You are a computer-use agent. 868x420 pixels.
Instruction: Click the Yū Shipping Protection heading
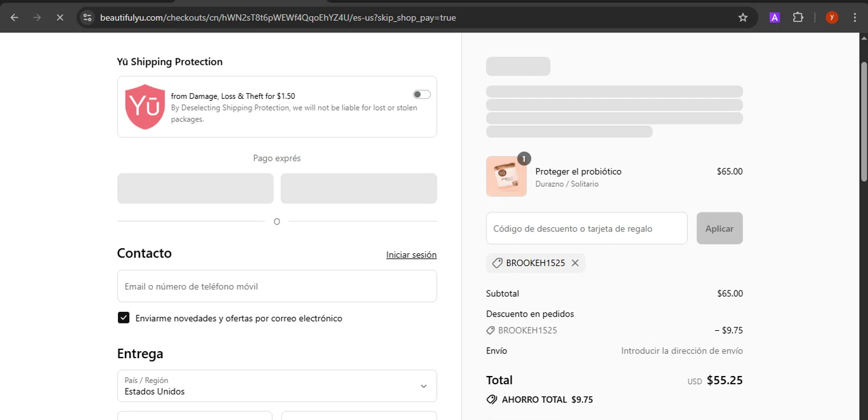[170, 62]
